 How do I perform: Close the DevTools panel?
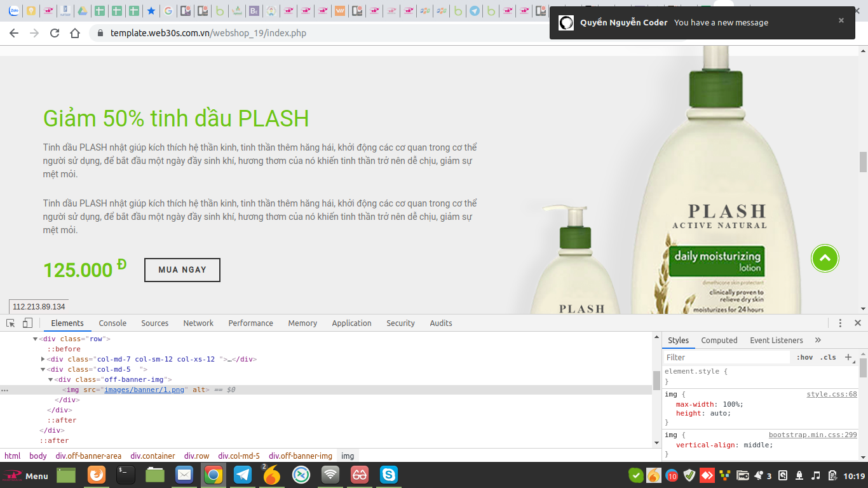pyautogui.click(x=857, y=323)
